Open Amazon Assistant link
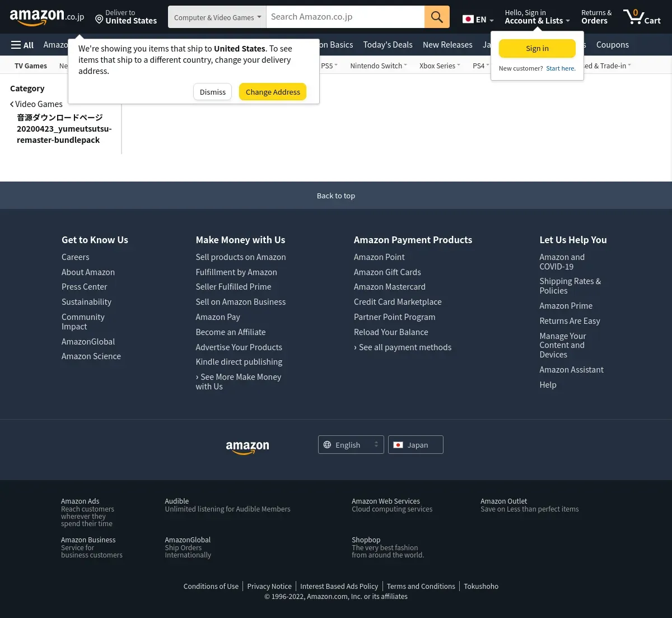672x618 pixels. click(571, 370)
